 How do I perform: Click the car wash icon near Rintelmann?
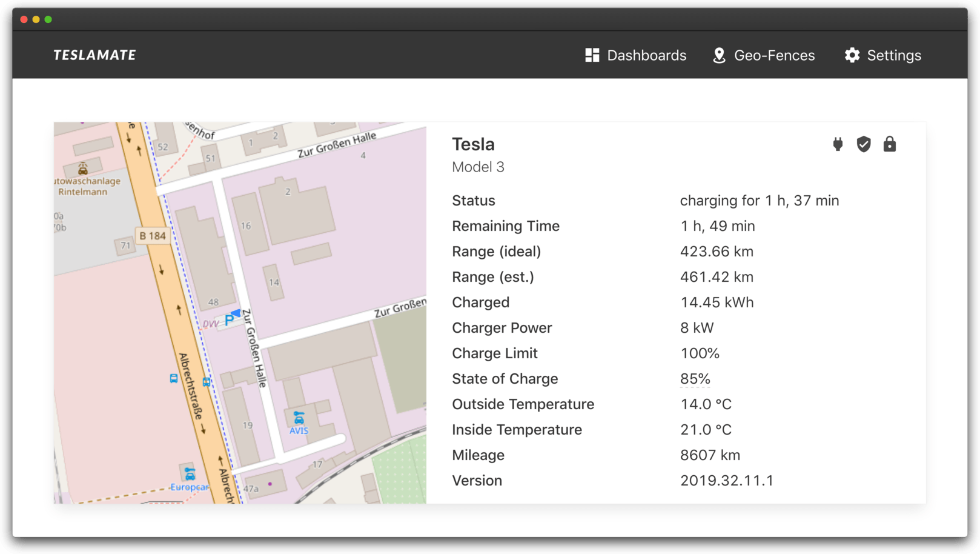(x=82, y=168)
